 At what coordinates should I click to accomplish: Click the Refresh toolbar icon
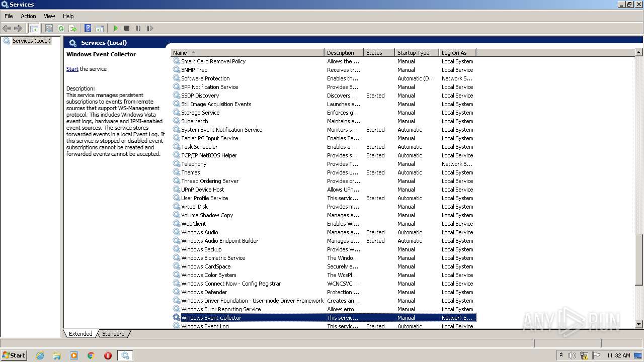(x=61, y=28)
